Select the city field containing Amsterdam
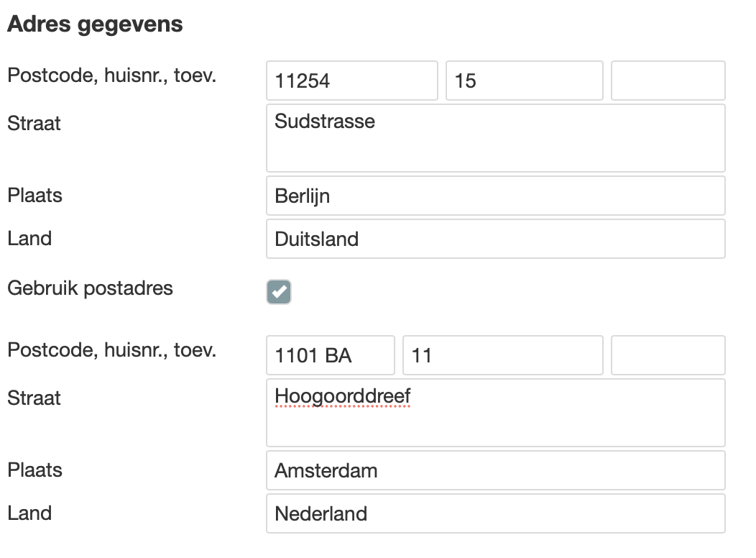Screen dimensions: 756x558 tap(495, 470)
